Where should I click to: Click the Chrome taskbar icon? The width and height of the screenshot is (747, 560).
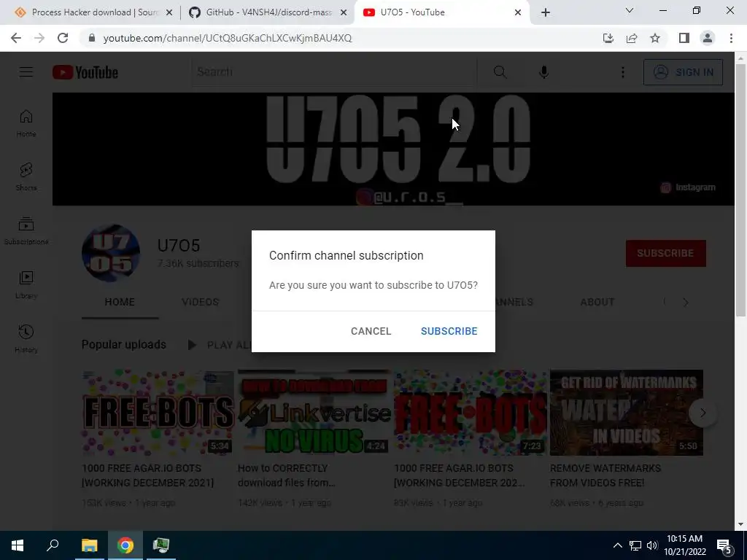(125, 545)
